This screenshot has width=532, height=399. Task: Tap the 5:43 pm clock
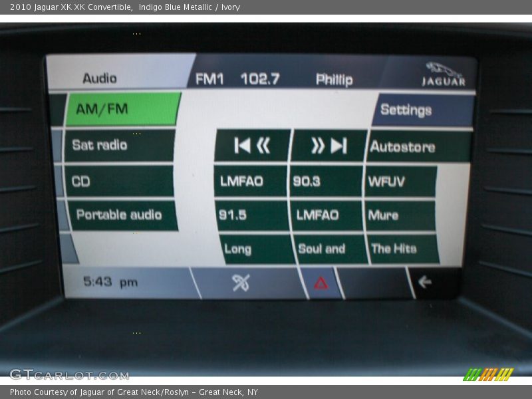110,282
